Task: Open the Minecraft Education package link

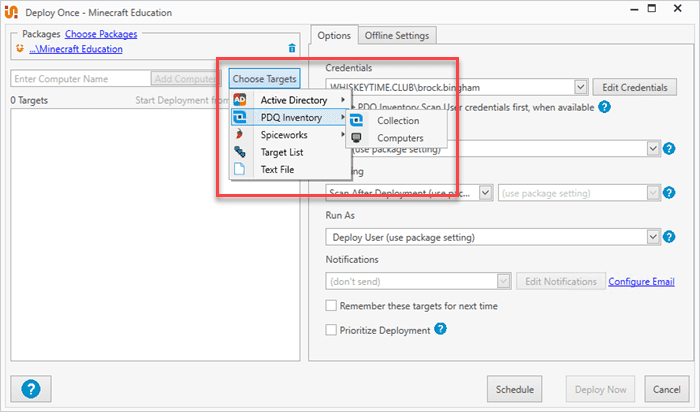Action: [x=76, y=49]
